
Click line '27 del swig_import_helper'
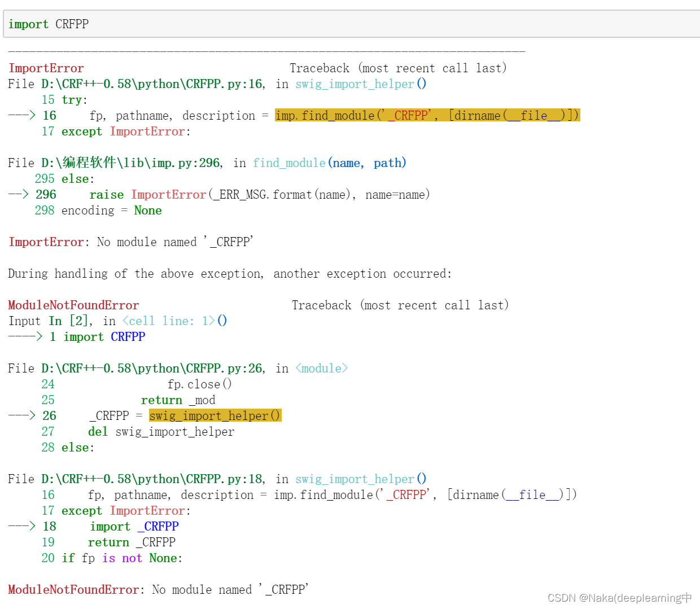point(138,432)
